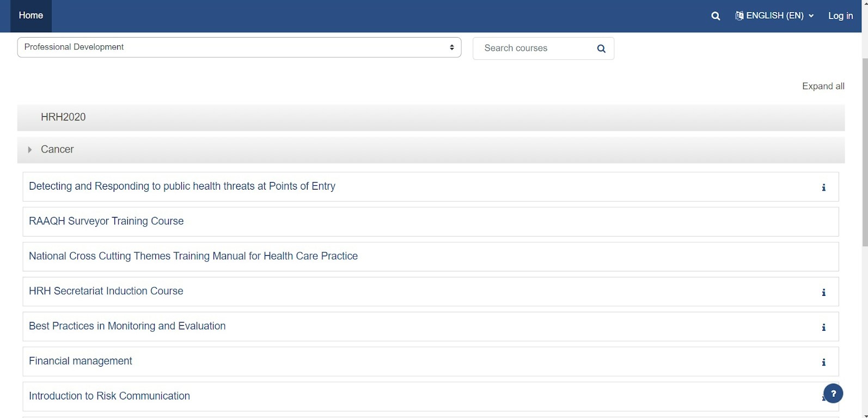Open info icon for Detecting and Responding course

823,187
